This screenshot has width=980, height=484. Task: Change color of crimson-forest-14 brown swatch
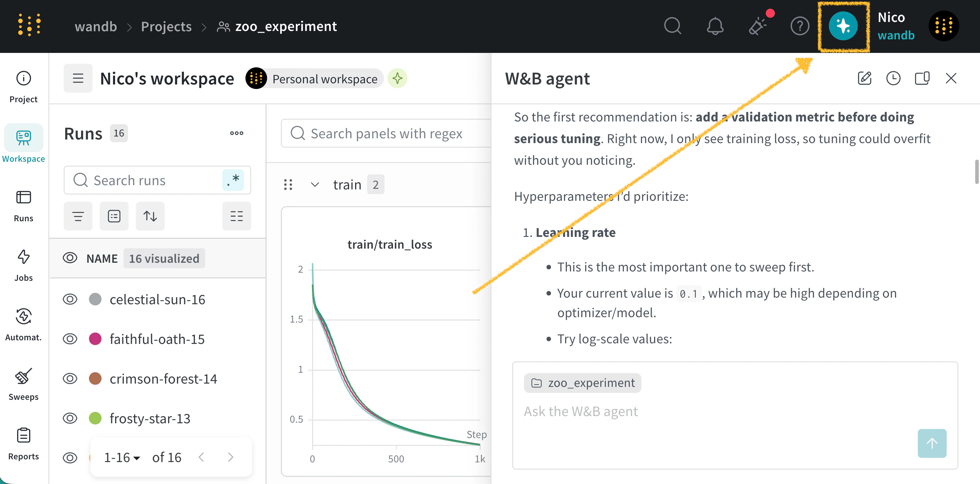tap(95, 378)
